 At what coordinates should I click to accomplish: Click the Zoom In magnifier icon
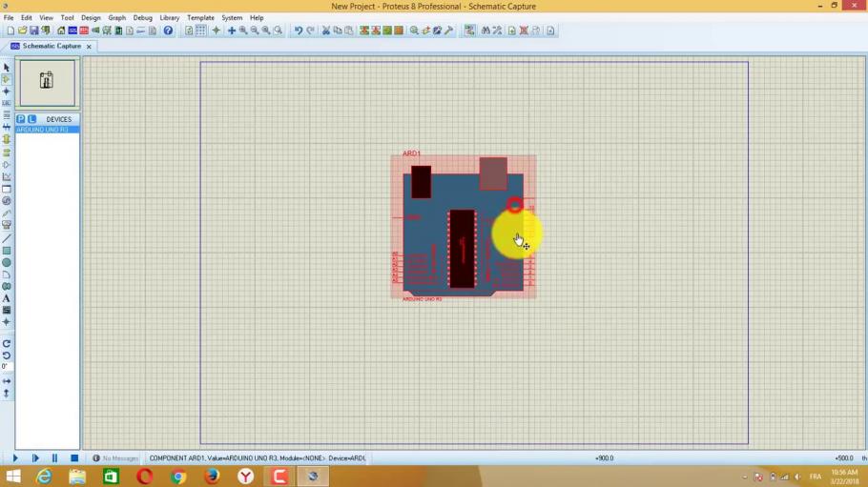[x=243, y=30]
